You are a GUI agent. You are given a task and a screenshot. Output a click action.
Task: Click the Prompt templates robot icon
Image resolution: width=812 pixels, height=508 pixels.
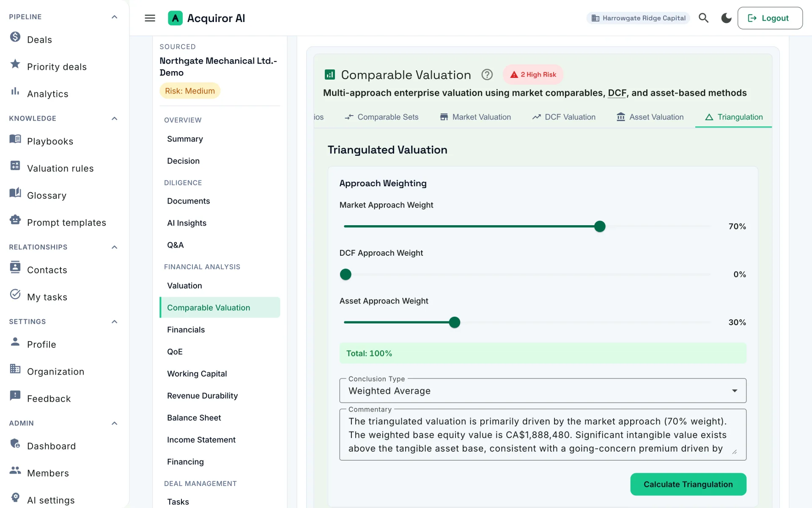tap(15, 220)
